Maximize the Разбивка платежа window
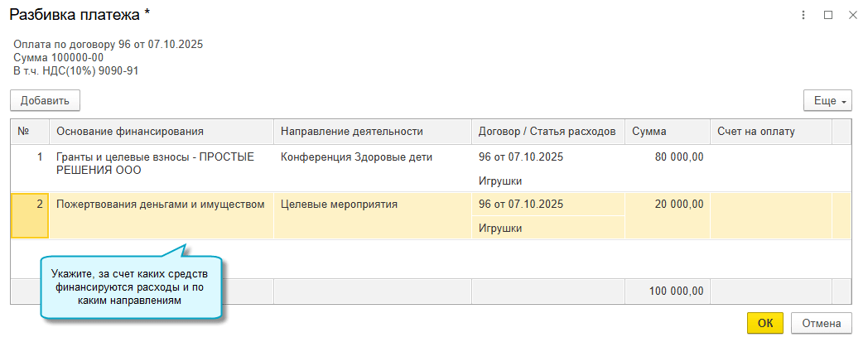The image size is (868, 342). pos(827,15)
